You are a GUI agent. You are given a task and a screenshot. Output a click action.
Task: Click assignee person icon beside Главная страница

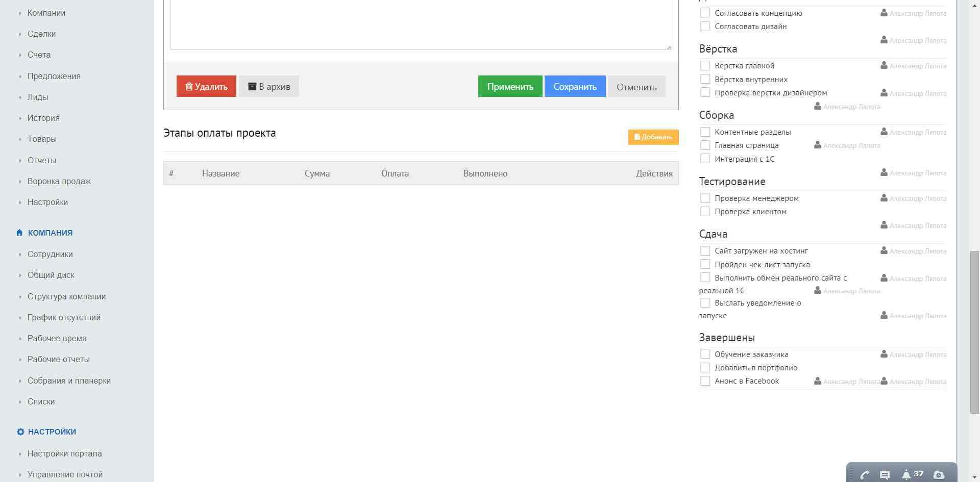[817, 145]
